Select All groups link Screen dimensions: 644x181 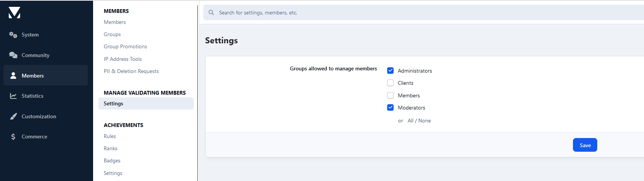click(x=410, y=121)
